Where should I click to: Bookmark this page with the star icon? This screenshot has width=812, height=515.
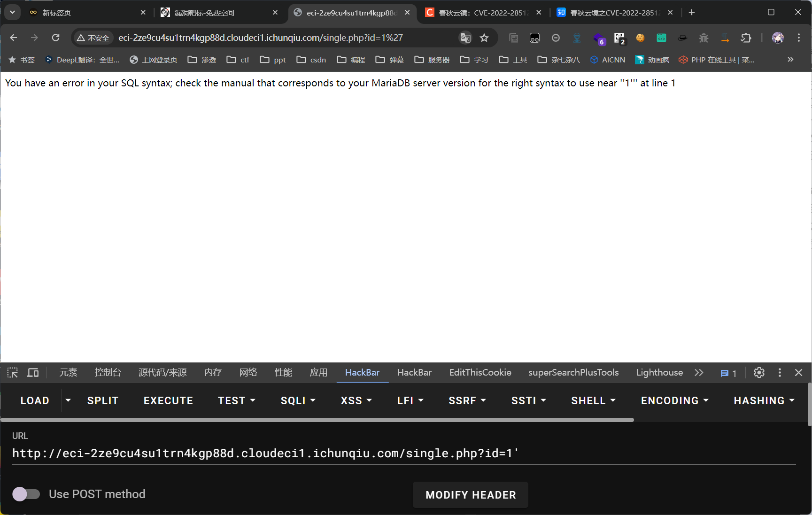point(484,38)
